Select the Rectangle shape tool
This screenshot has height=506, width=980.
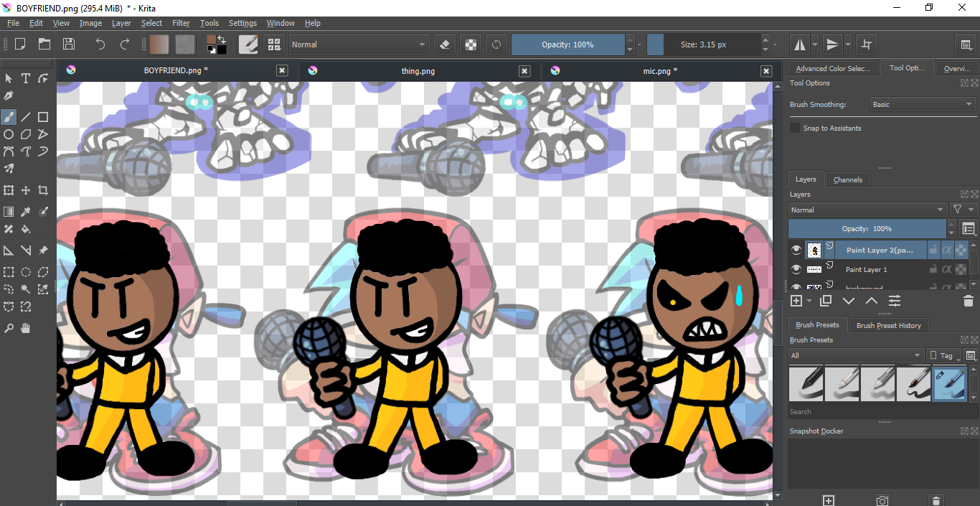coord(43,116)
